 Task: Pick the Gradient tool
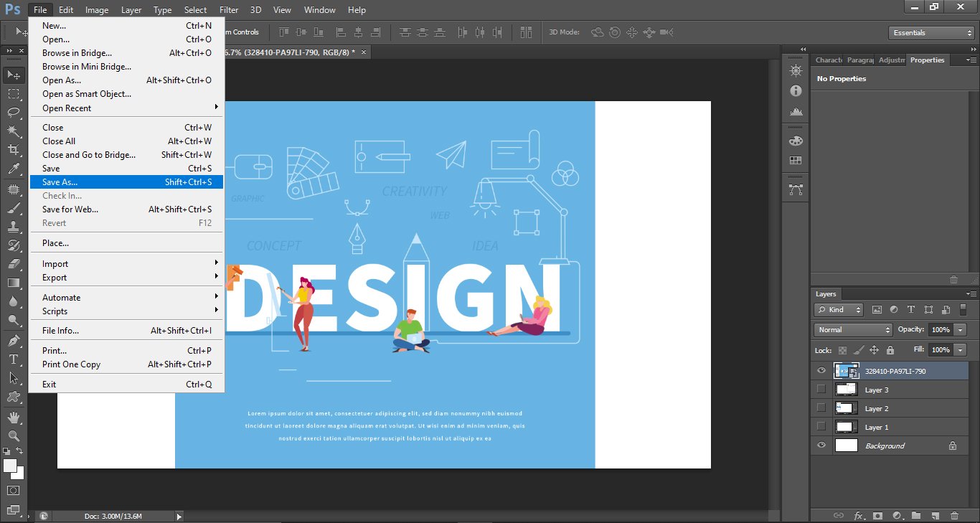(x=13, y=282)
